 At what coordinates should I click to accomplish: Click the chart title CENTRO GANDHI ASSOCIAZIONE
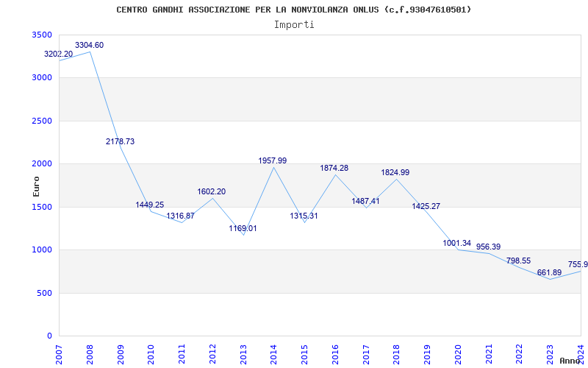(x=293, y=10)
